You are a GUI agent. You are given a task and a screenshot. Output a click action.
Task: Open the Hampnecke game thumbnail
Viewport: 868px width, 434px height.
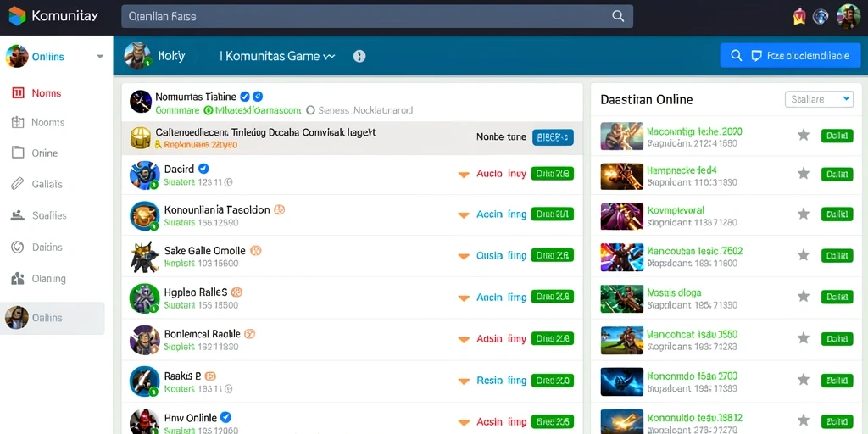click(x=621, y=176)
